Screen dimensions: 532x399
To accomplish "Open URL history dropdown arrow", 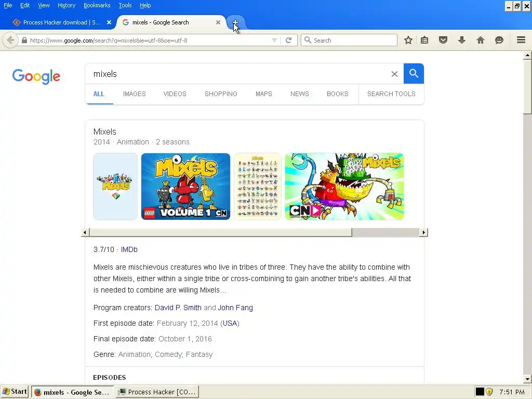I will 274,41.
